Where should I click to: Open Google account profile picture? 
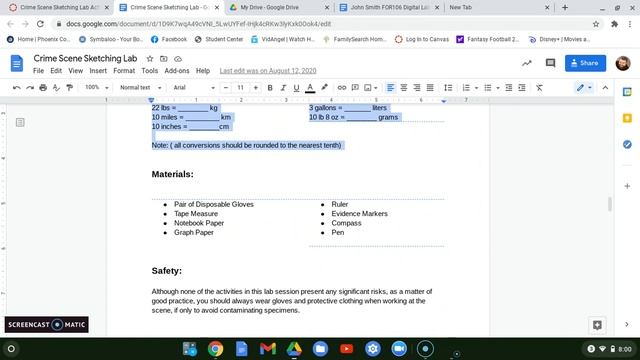tap(623, 63)
